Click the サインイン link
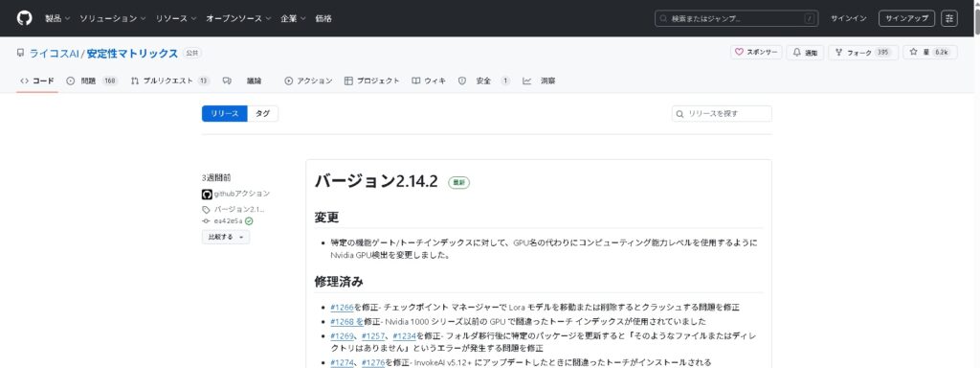 click(x=848, y=19)
